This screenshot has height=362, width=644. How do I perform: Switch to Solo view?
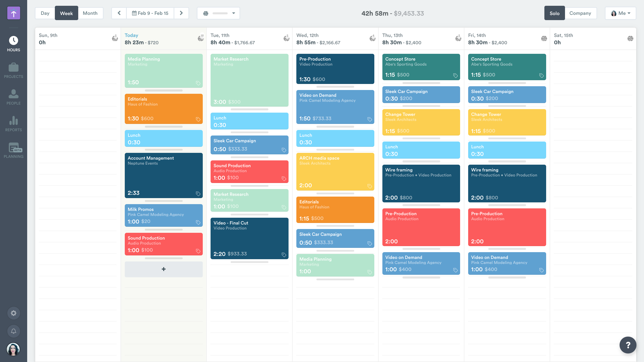(x=554, y=13)
